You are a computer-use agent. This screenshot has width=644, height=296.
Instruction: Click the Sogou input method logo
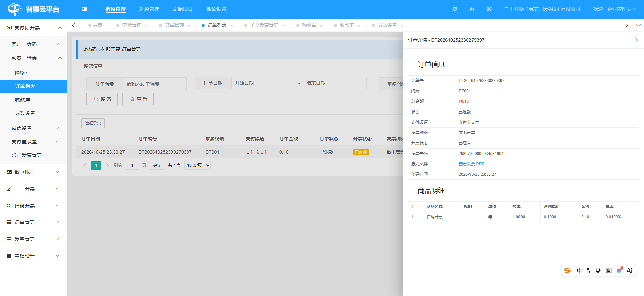point(567,270)
